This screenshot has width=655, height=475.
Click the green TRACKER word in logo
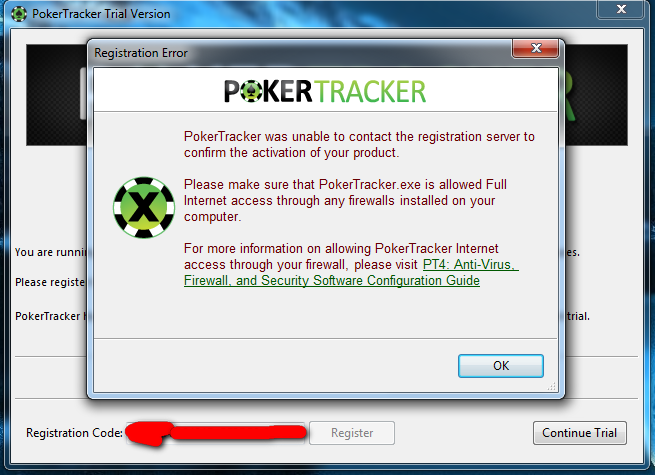pyautogui.click(x=370, y=91)
